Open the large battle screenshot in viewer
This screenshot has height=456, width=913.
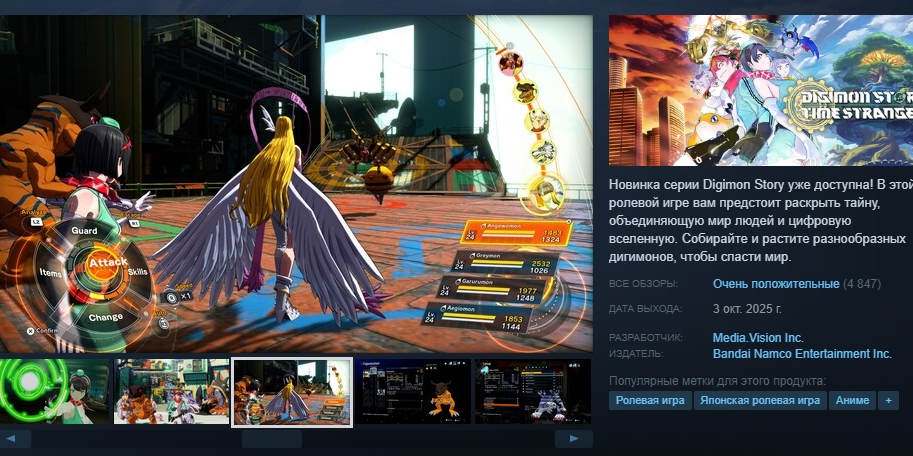pos(296,183)
